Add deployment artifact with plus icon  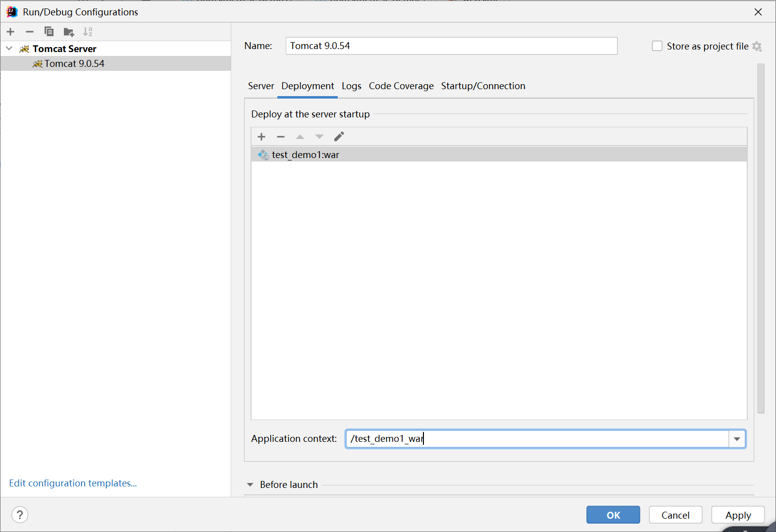click(x=261, y=137)
